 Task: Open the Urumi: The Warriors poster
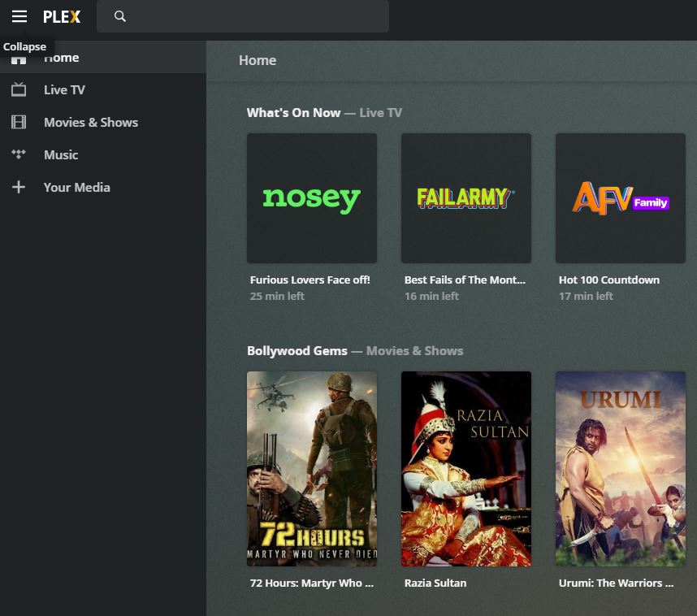click(x=620, y=469)
